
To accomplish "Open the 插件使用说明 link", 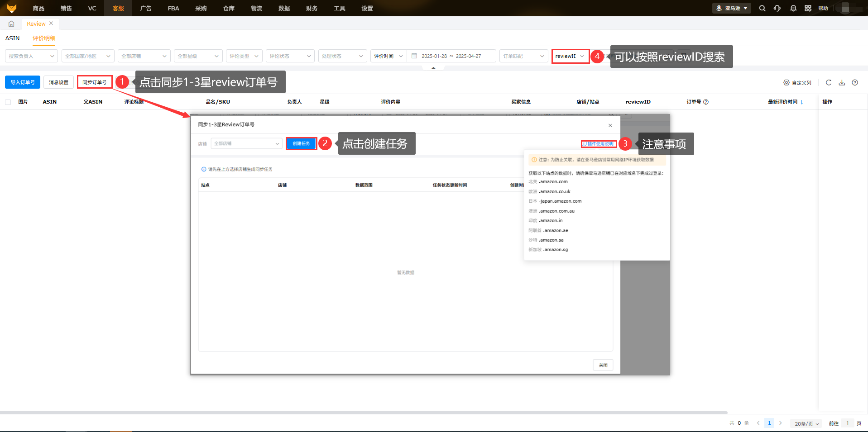I will click(x=599, y=144).
